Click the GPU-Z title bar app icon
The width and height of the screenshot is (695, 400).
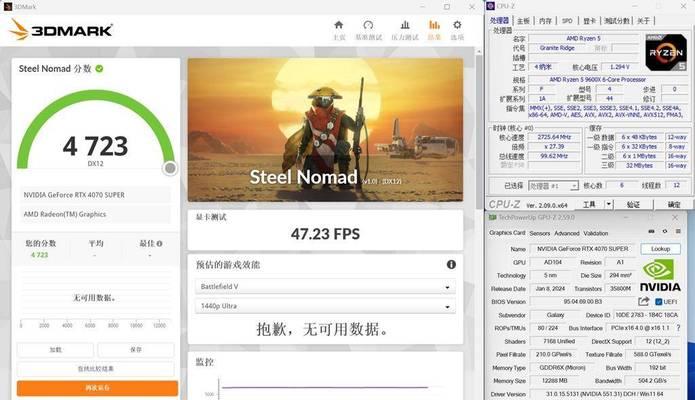pos(492,217)
